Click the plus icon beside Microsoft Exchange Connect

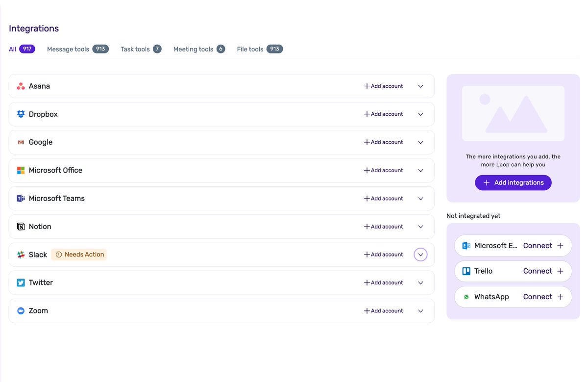[x=560, y=246]
